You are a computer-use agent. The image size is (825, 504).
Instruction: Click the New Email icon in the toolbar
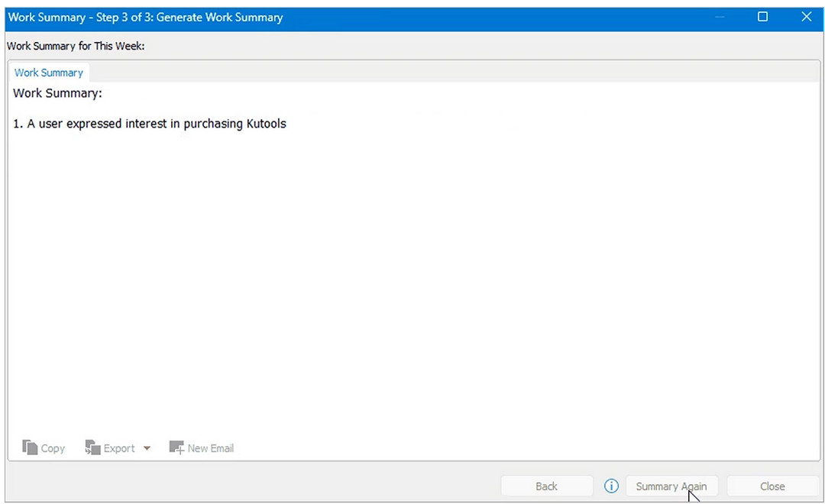click(175, 447)
